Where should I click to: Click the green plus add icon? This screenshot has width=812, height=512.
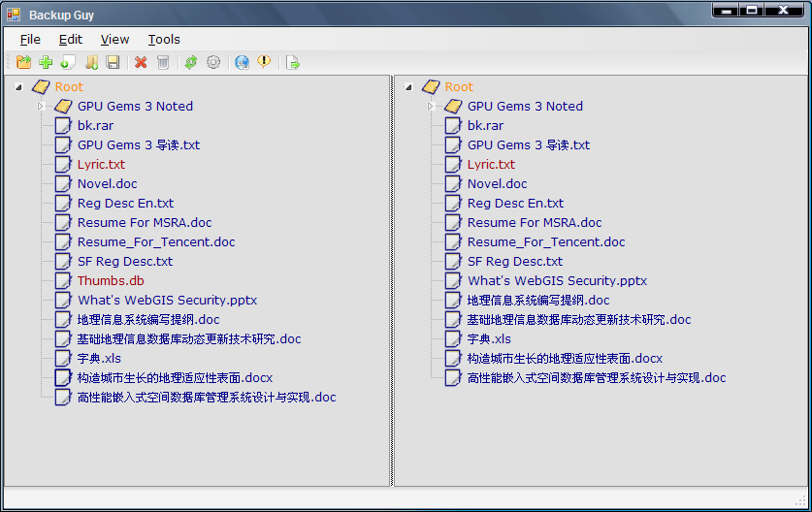click(x=46, y=63)
